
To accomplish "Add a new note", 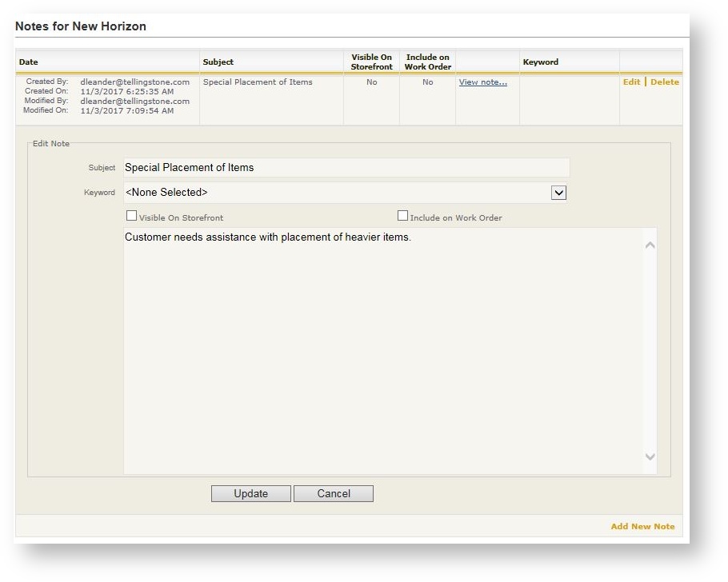I will [x=641, y=526].
